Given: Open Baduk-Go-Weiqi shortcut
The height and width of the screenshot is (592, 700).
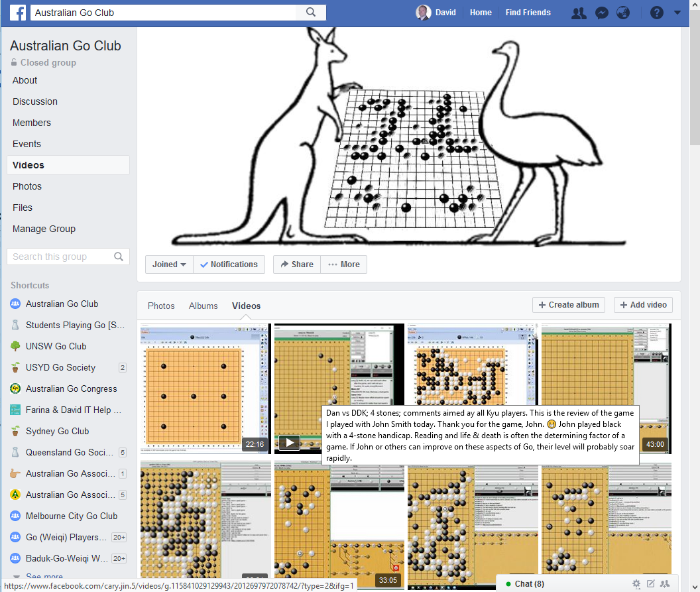Looking at the screenshot, I should (x=68, y=558).
